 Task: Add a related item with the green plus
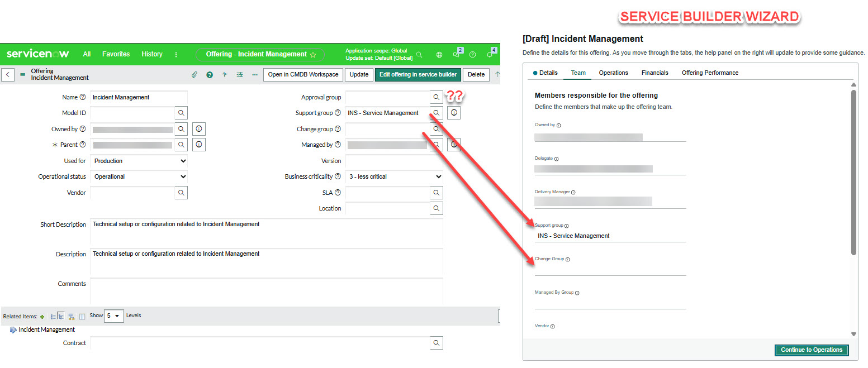(x=42, y=317)
